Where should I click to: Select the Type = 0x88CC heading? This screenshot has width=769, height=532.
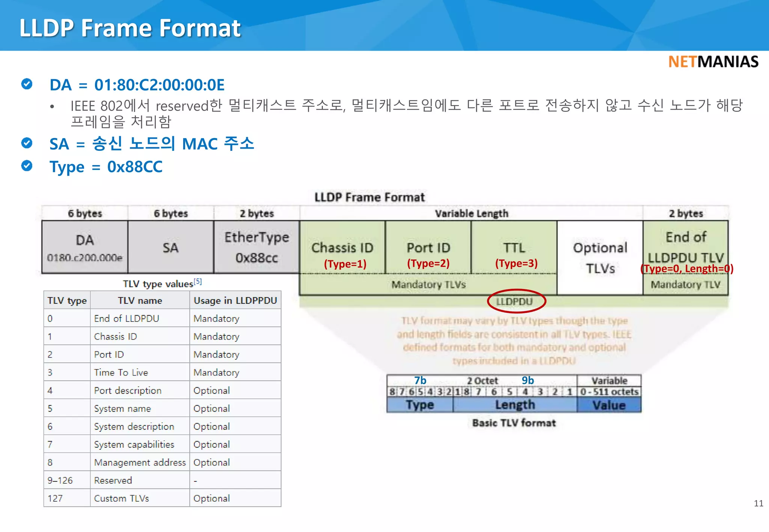[x=106, y=167]
